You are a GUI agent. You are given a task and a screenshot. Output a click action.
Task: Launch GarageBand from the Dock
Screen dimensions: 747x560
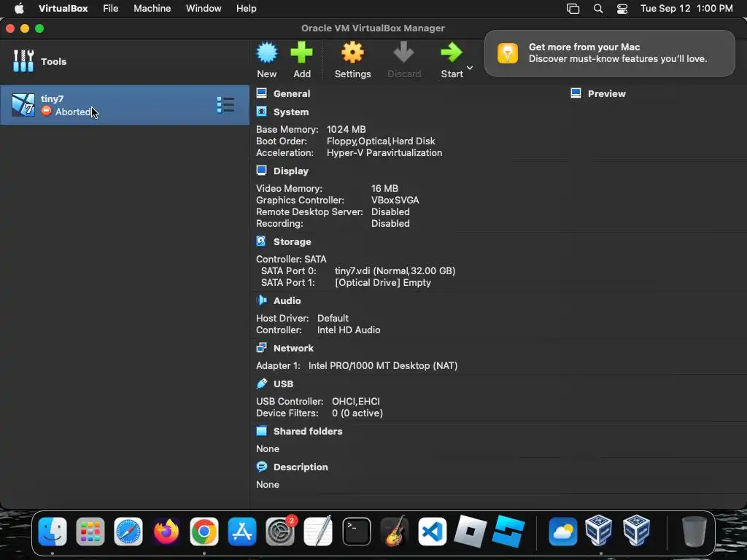(x=394, y=532)
